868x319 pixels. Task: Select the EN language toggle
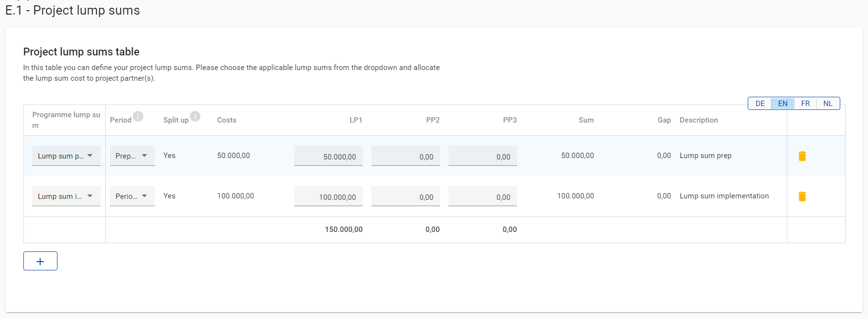coord(782,104)
